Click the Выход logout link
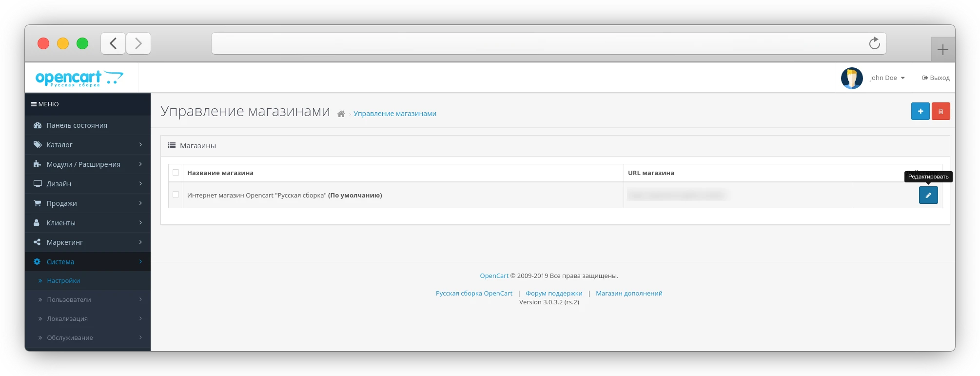The height and width of the screenshot is (376, 980). click(936, 78)
